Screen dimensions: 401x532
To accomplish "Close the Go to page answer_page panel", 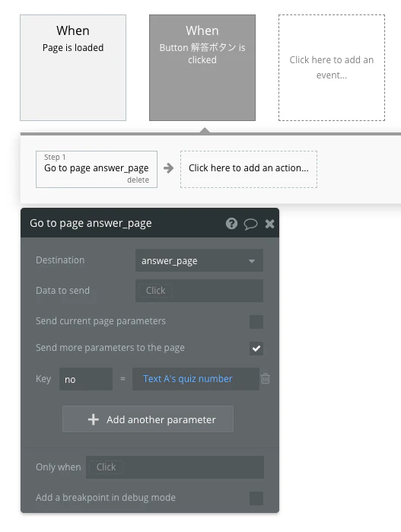I will click(x=269, y=224).
